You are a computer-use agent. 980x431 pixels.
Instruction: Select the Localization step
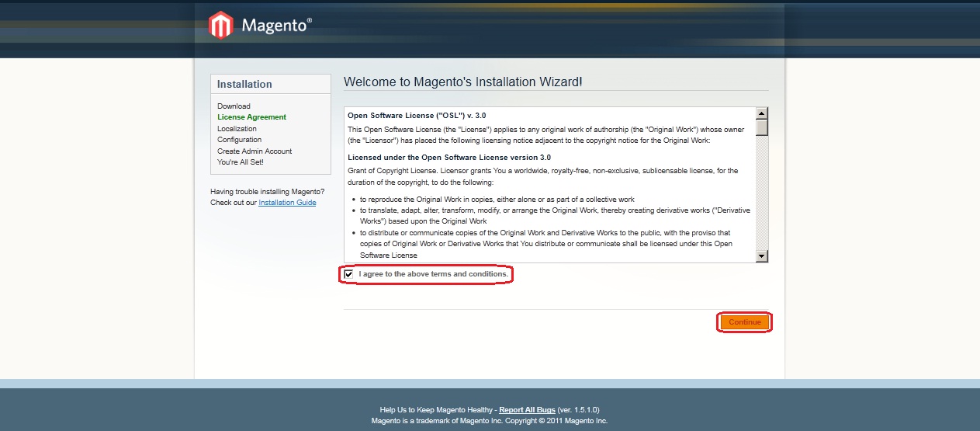(x=237, y=129)
